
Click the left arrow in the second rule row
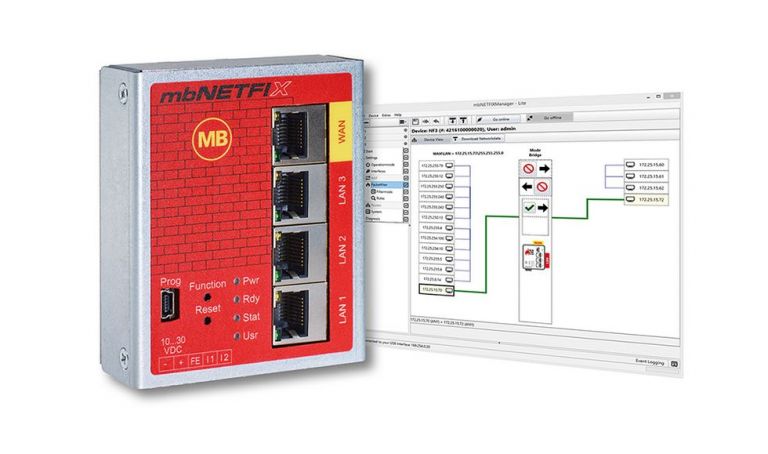tap(527, 187)
